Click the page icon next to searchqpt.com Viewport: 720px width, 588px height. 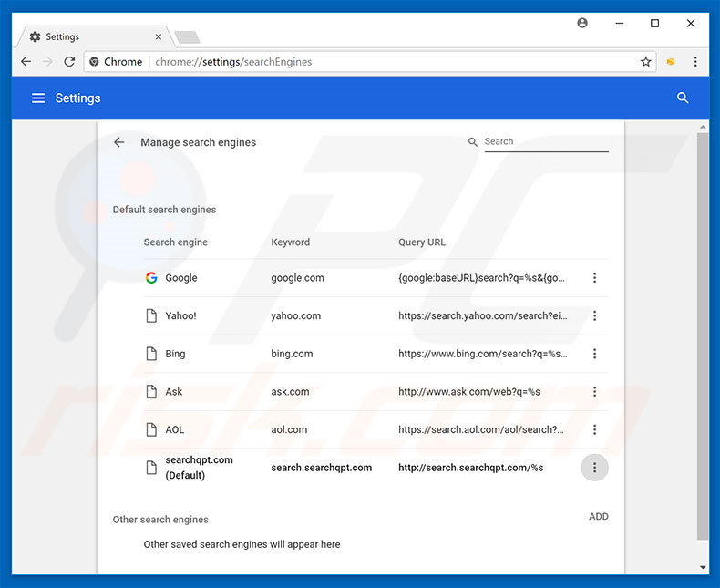tap(151, 468)
